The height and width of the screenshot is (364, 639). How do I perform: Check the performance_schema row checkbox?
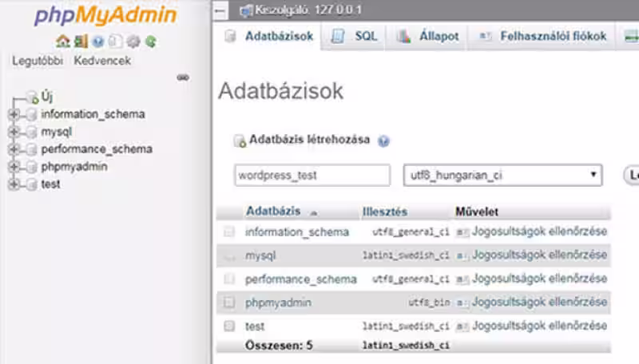tap(229, 279)
